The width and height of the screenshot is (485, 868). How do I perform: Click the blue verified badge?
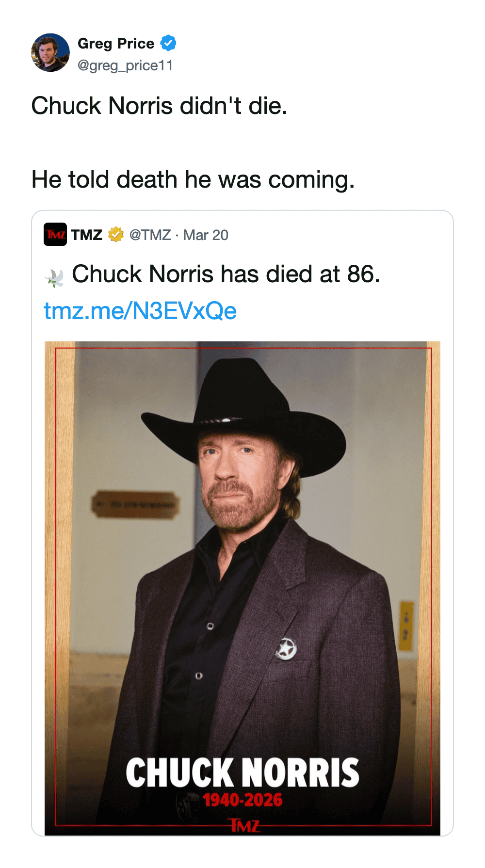click(x=168, y=43)
